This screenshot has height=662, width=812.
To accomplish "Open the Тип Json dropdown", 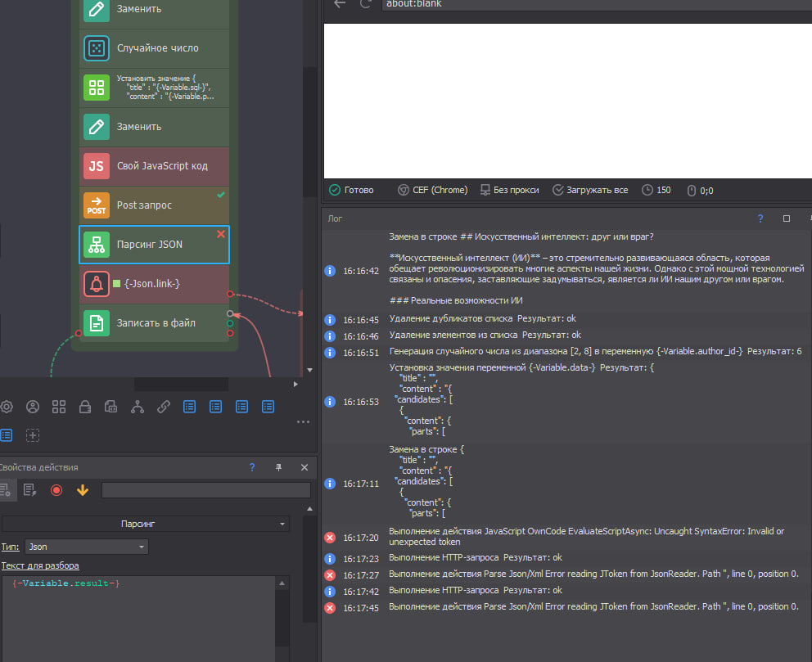I will point(87,547).
